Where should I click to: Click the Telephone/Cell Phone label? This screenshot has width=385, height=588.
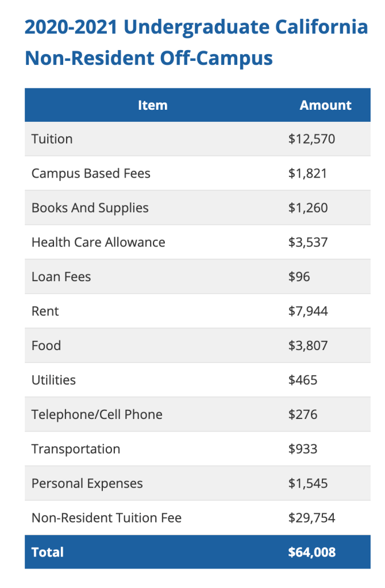click(97, 415)
